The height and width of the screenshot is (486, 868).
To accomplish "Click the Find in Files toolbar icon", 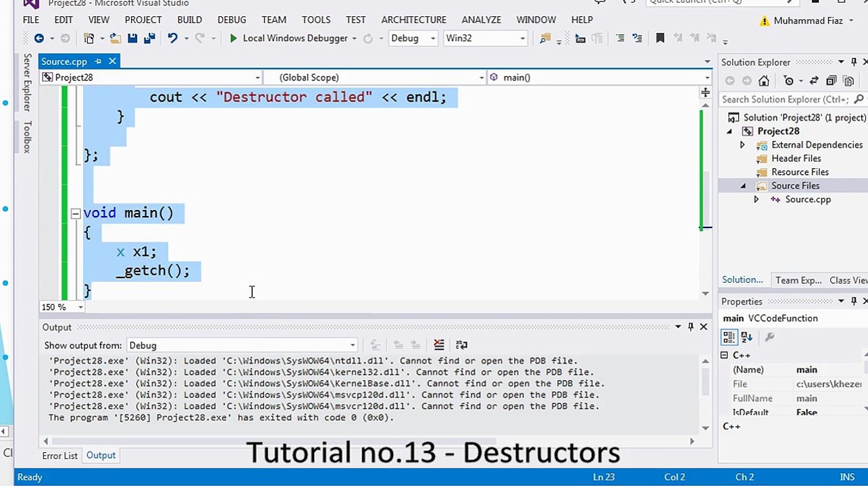I will pyautogui.click(x=545, y=38).
